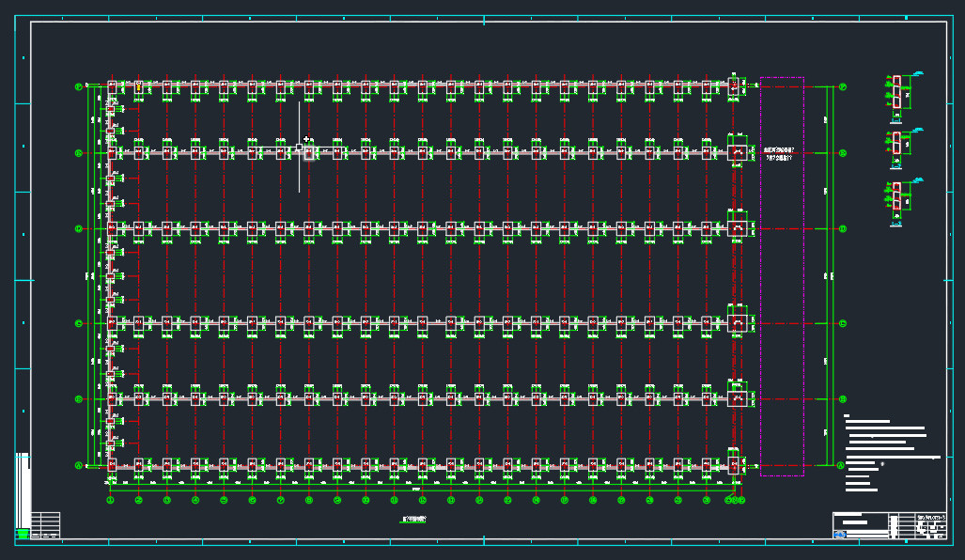Select the green square at the bottom-left corner

click(x=21, y=534)
